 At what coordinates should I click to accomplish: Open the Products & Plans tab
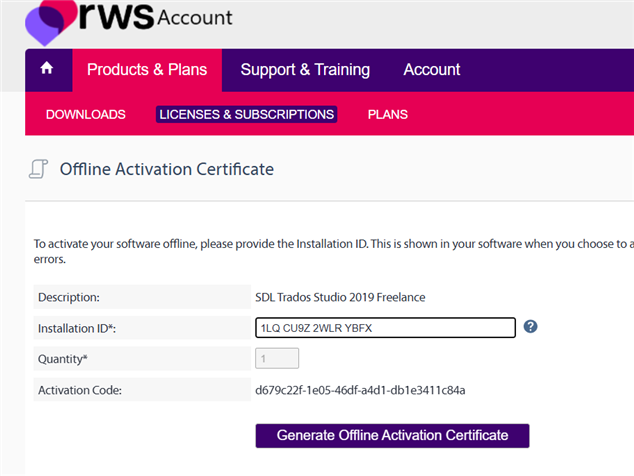point(147,70)
